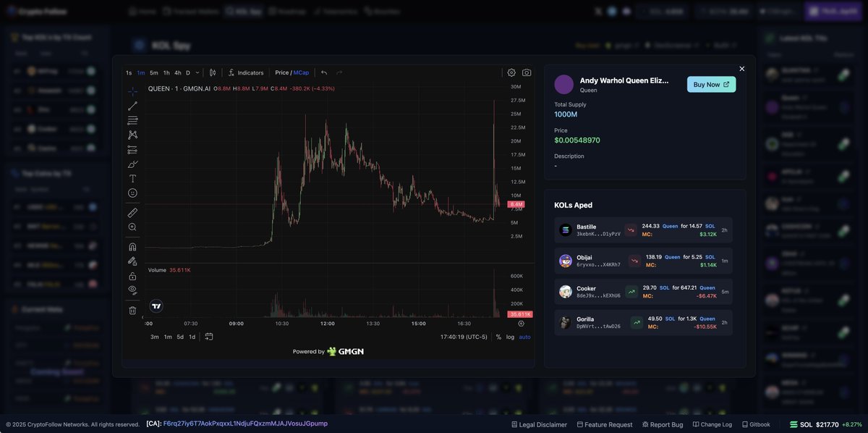Click GMGN logo under chart
Viewport: 868px width, 433px height.
pos(345,351)
